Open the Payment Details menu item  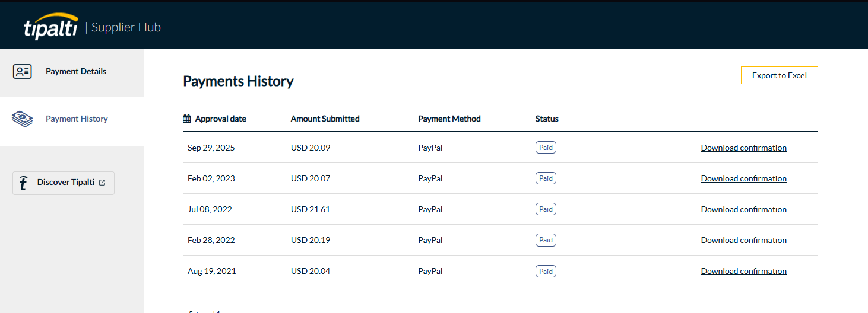coord(76,72)
